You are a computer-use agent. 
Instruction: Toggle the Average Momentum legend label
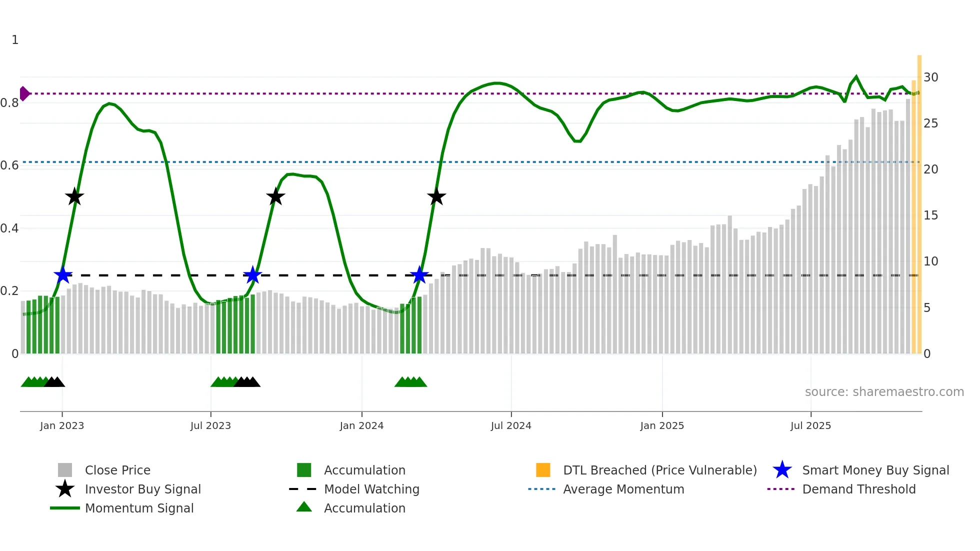623,489
